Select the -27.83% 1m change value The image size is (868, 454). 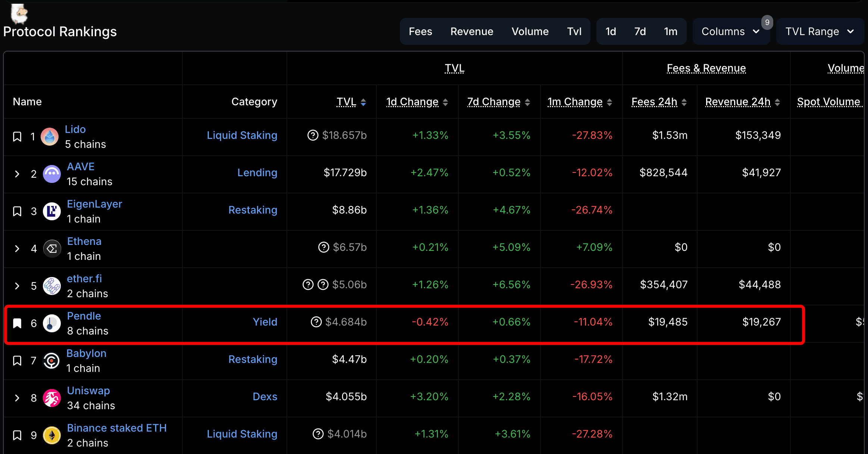coord(592,135)
